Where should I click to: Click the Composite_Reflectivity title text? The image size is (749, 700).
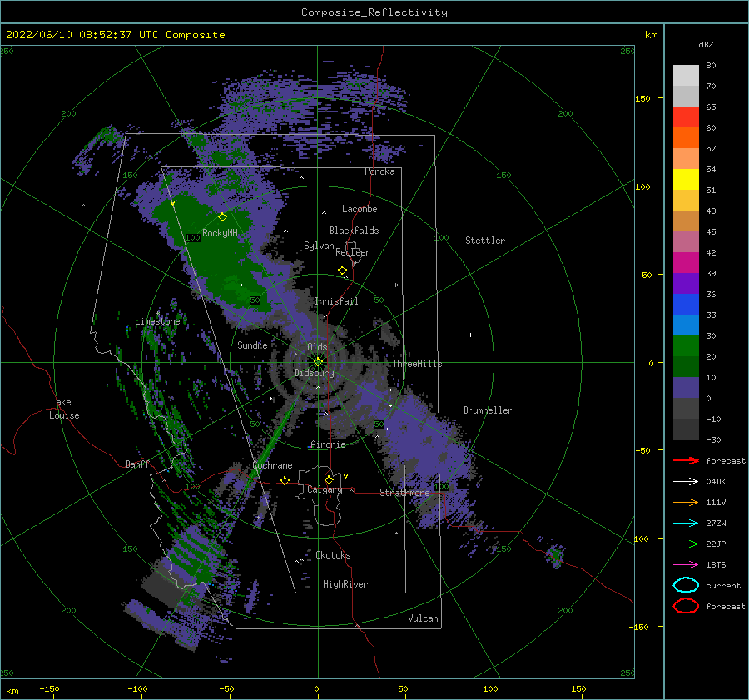[x=374, y=12]
